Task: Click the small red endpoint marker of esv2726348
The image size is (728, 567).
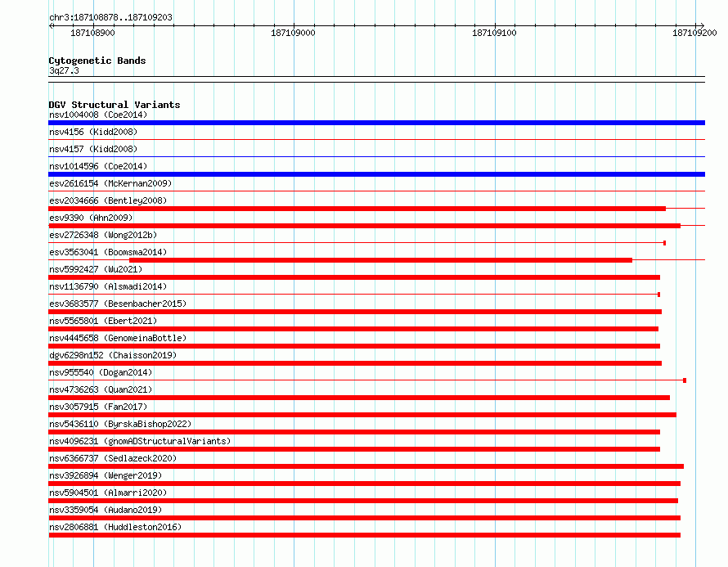Action: coord(665,243)
